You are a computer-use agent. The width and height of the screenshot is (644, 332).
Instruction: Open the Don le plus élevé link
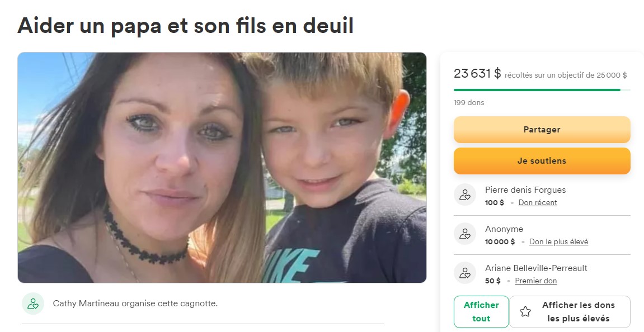[x=558, y=241]
